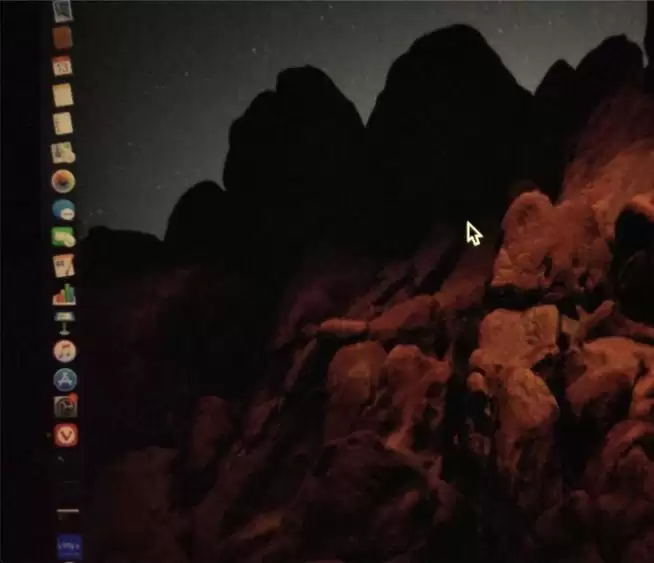Open the Pages document app icon
The width and height of the screenshot is (654, 563).
(64, 266)
